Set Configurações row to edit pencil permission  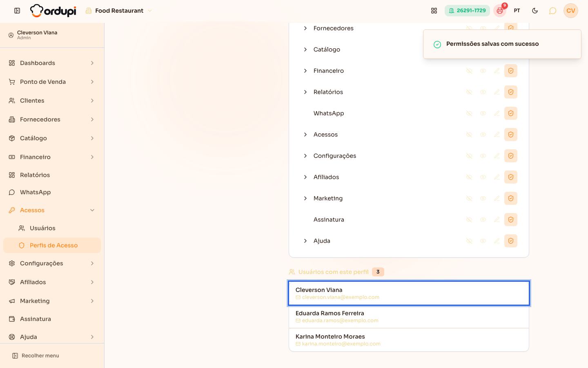pyautogui.click(x=497, y=156)
